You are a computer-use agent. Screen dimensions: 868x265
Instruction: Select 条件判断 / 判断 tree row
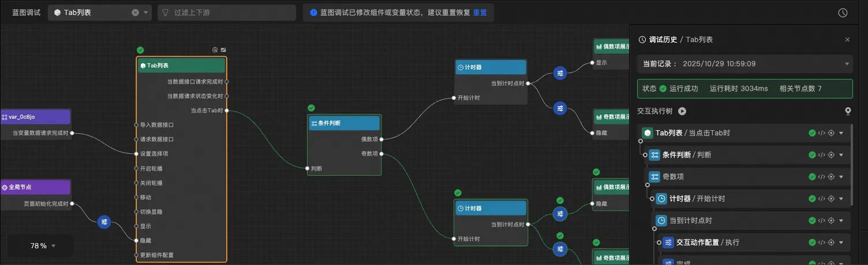[747, 155]
